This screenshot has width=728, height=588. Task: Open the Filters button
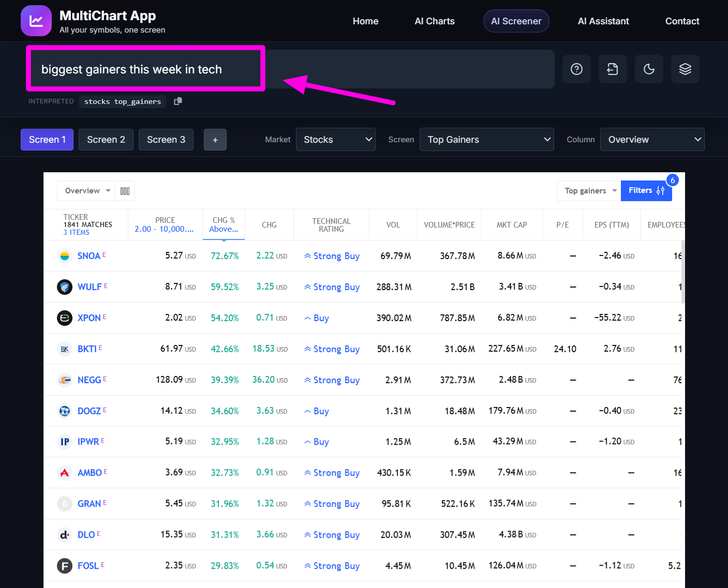pyautogui.click(x=646, y=191)
